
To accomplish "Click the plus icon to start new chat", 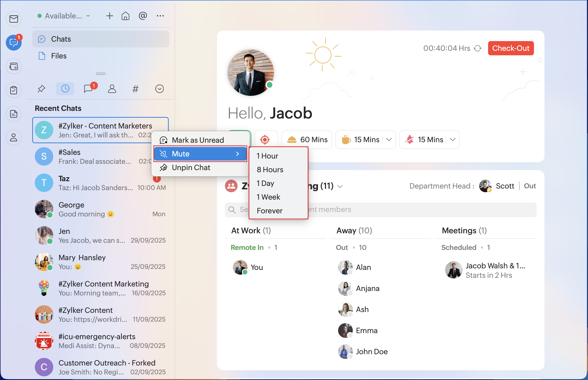I will pos(109,16).
